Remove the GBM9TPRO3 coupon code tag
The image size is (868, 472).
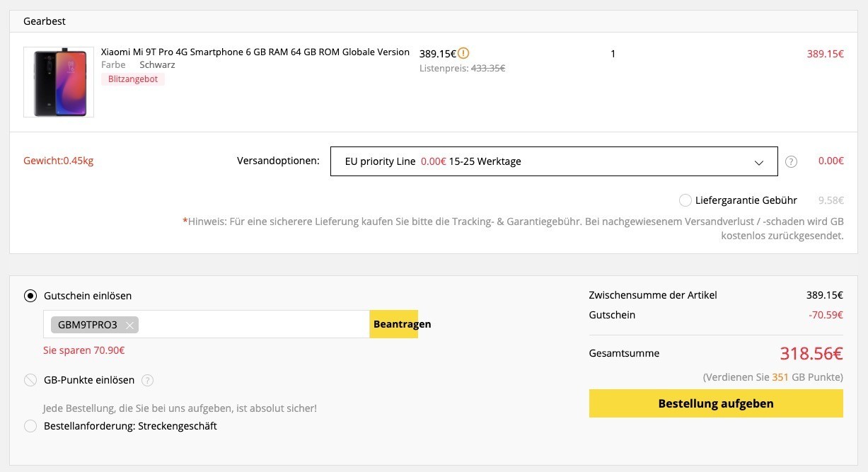pos(129,325)
